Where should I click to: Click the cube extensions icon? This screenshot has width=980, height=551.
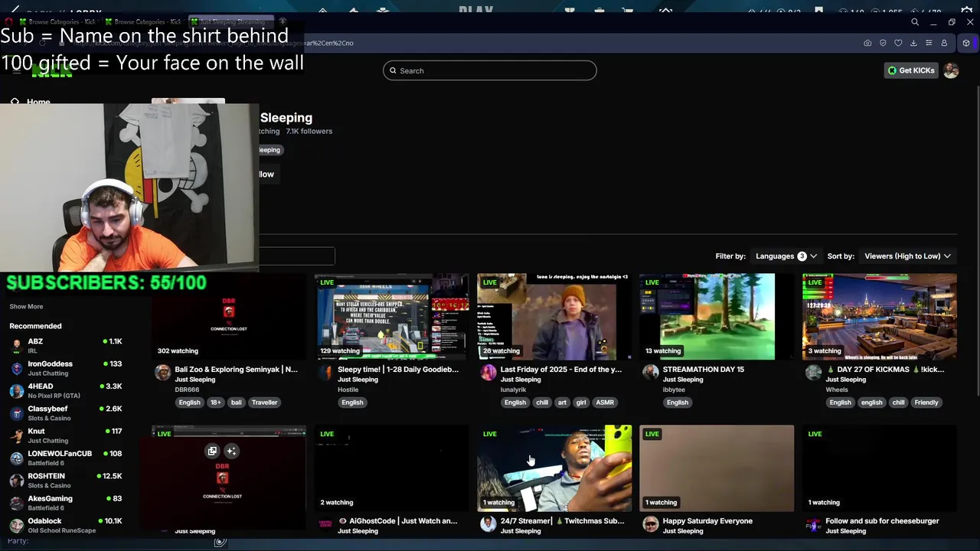click(966, 43)
